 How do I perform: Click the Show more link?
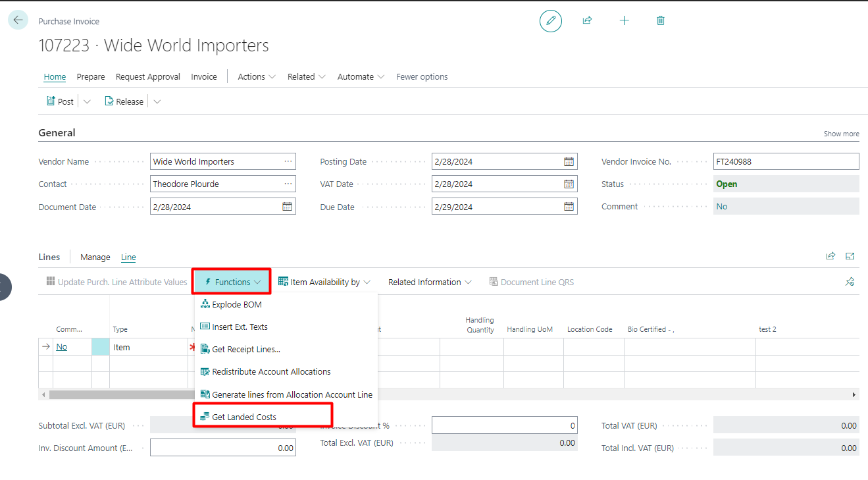[841, 134]
